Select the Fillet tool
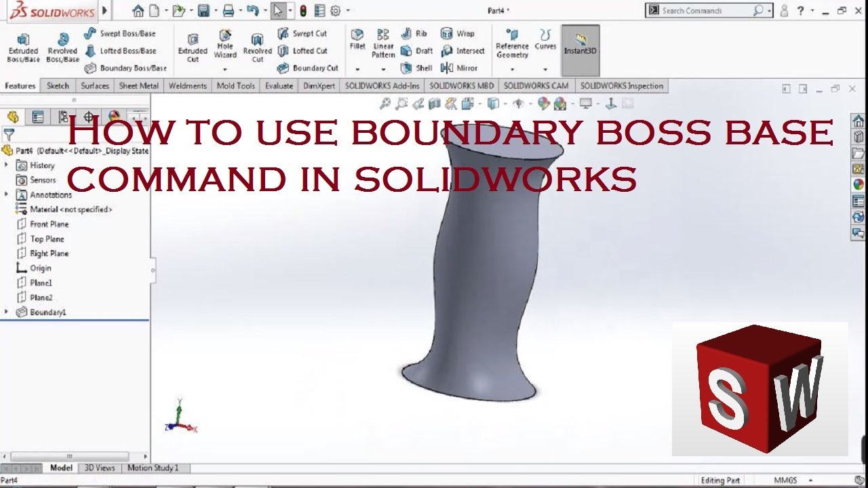868x488 pixels. [x=357, y=39]
